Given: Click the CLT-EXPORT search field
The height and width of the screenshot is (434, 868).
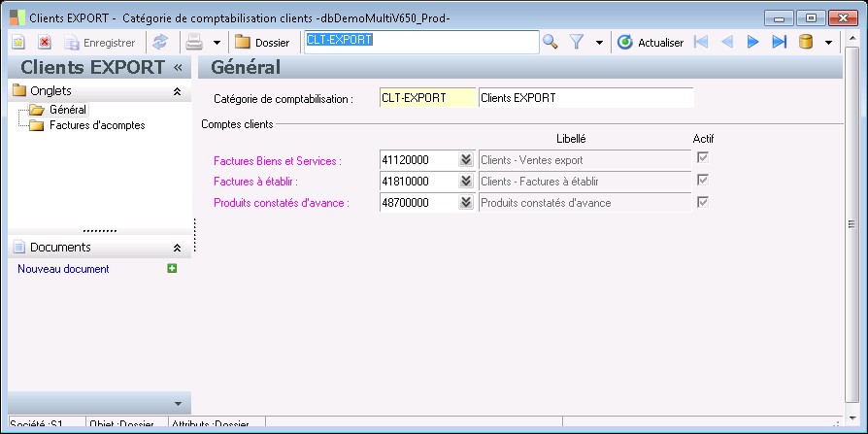Looking at the screenshot, I should [x=421, y=42].
